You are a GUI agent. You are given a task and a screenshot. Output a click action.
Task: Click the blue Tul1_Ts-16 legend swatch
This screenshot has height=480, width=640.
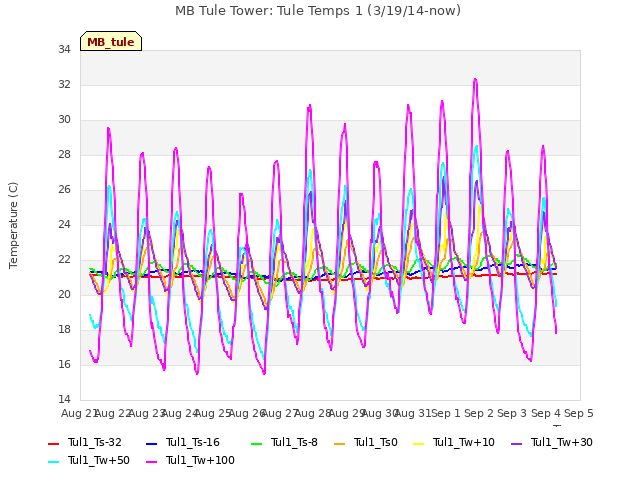[x=151, y=443]
